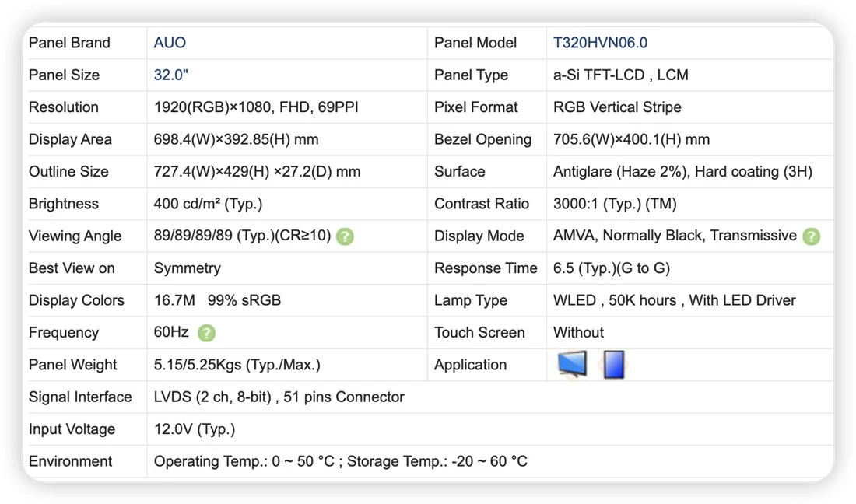This screenshot has height=504, width=856.
Task: Click the Panel Weight 5.15/5.25Kgs value
Action: (x=237, y=365)
